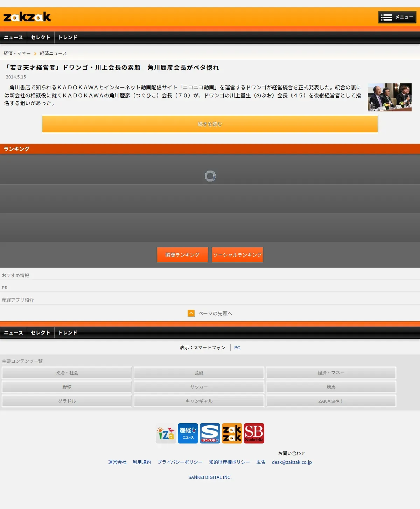
Task: Open キャンギャル category button
Action: click(199, 401)
